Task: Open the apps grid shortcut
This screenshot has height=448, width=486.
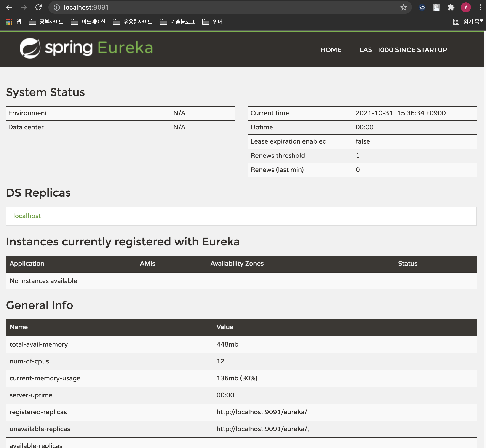Action: [9, 22]
